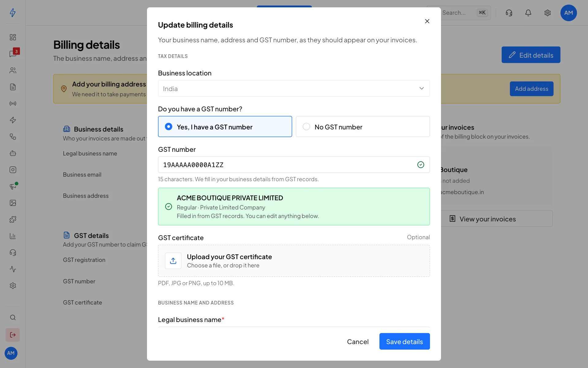
Task: Open the document icon in sidebar
Action: pyautogui.click(x=13, y=87)
